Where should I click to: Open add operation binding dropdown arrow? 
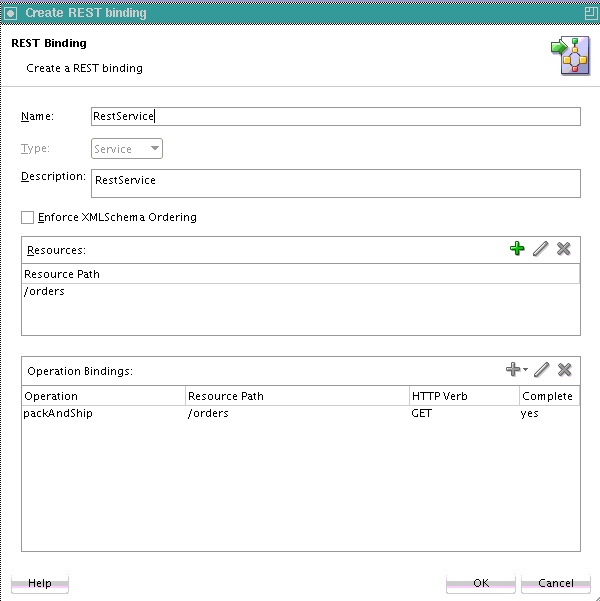tap(525, 369)
